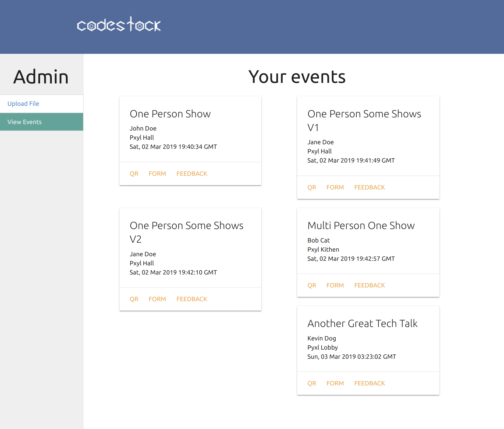View FEEDBACK for Multi Person One Show
504x429 pixels.
370,285
